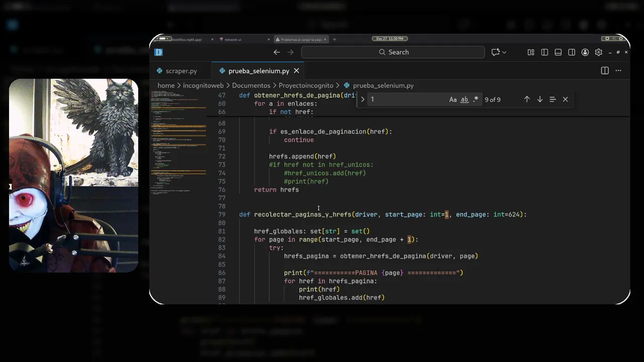Toggle Match Case in Find widget
The image size is (644, 362).
453,100
